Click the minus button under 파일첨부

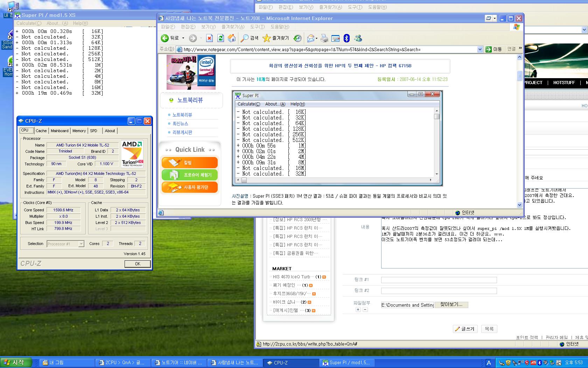(365, 309)
